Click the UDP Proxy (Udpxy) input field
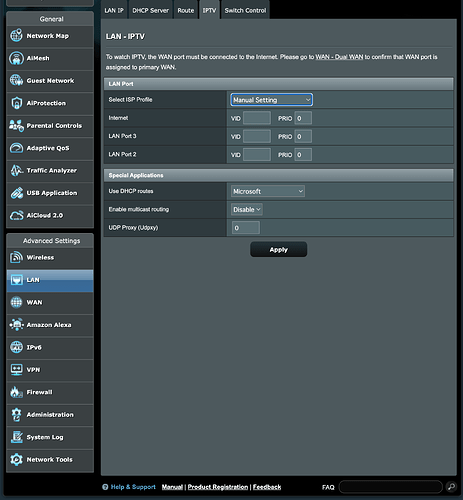 (x=246, y=228)
